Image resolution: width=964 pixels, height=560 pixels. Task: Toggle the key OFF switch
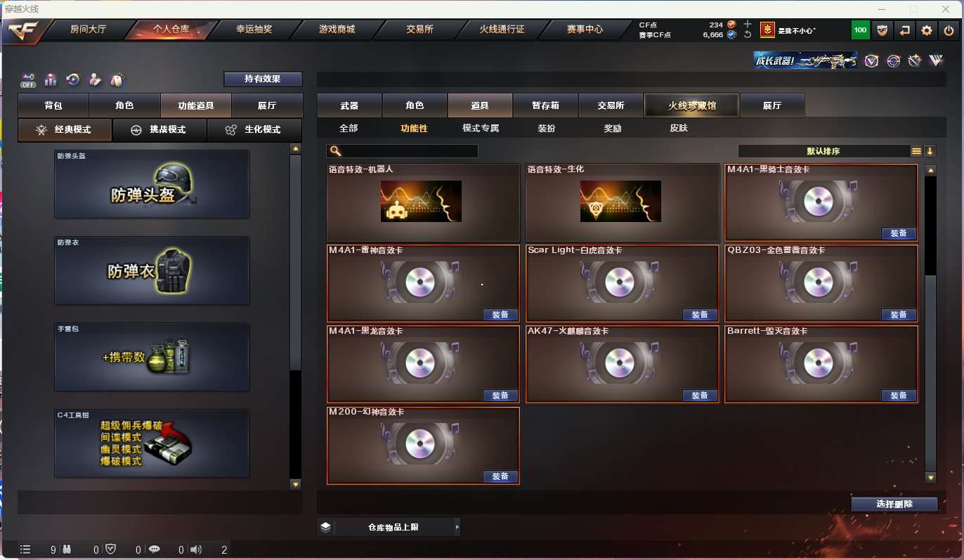click(x=28, y=79)
